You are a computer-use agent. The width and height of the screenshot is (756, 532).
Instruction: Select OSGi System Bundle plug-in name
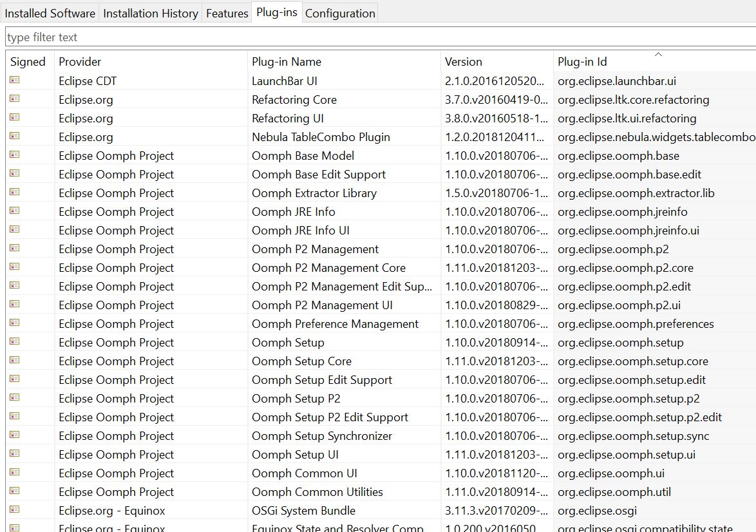[303, 511]
